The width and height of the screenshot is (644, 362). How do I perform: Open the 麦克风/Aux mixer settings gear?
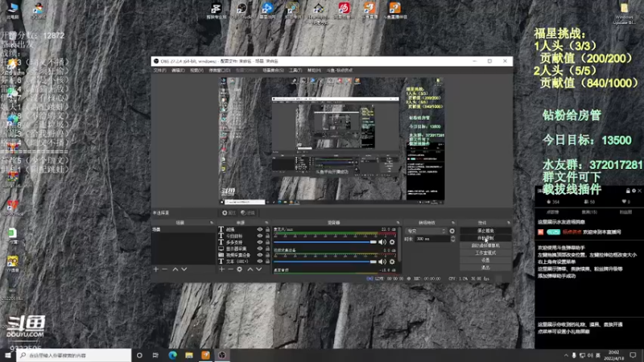pyautogui.click(x=392, y=242)
